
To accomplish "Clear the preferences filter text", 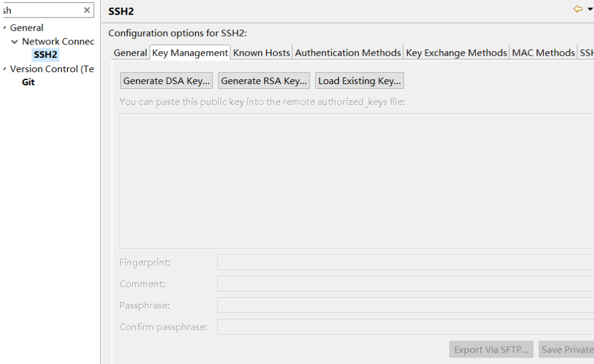I will click(x=87, y=10).
